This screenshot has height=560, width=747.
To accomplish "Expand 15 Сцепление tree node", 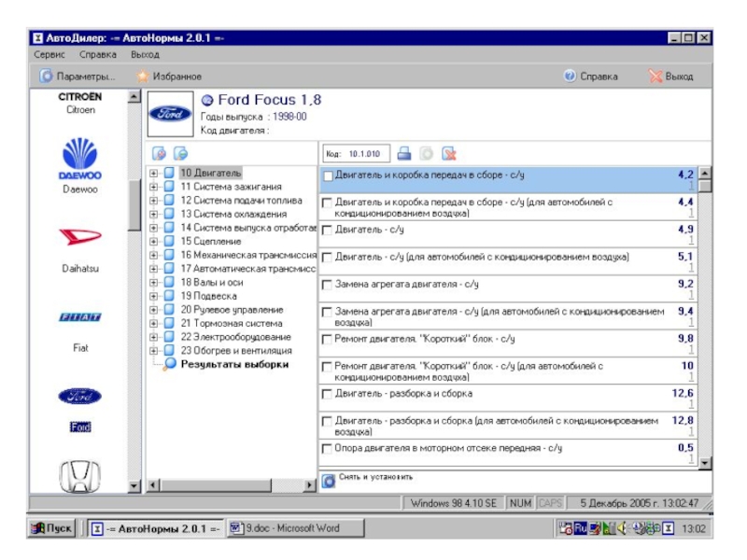I will (x=153, y=242).
